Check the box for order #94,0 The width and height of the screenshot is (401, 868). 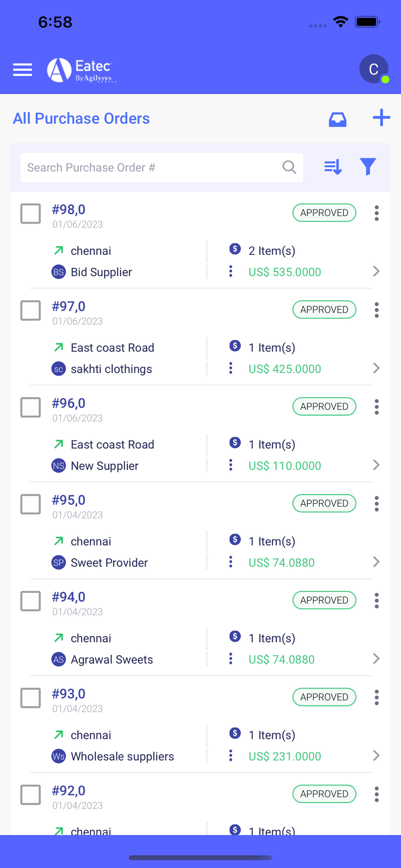tap(31, 601)
